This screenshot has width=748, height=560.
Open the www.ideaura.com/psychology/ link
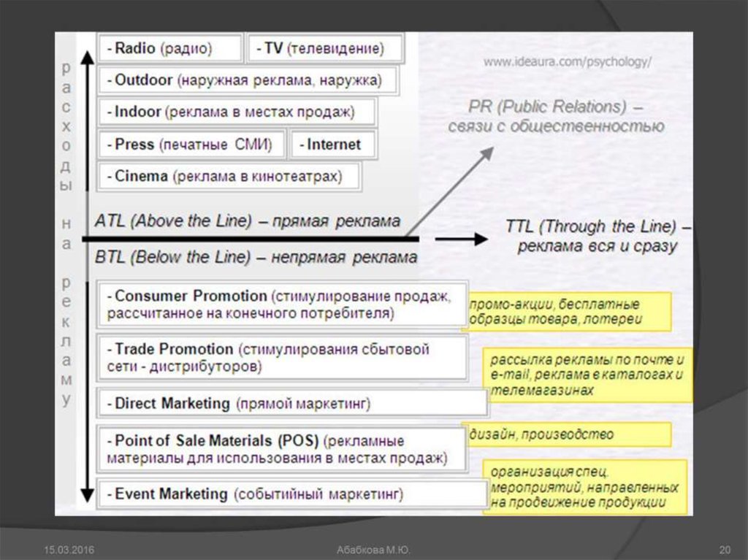567,63
